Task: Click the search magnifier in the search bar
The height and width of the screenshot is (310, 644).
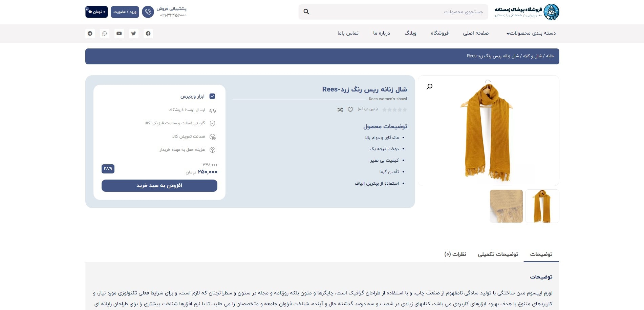Action: [x=306, y=12]
